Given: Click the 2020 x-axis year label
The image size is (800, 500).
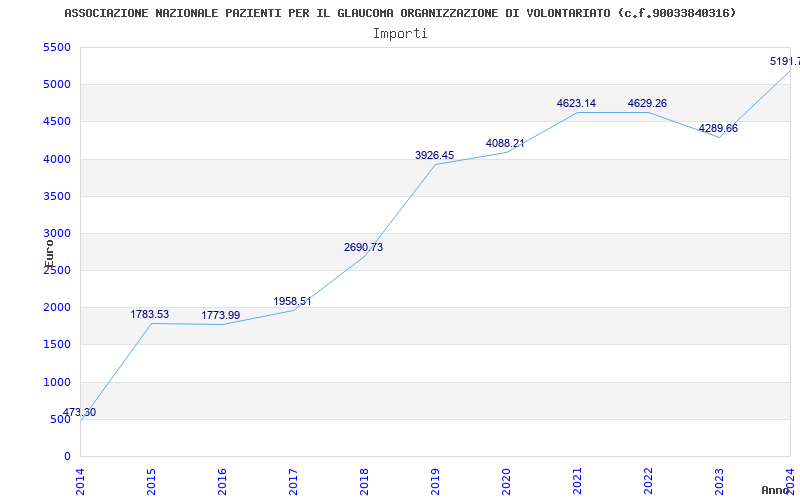Looking at the screenshot, I should [506, 482].
